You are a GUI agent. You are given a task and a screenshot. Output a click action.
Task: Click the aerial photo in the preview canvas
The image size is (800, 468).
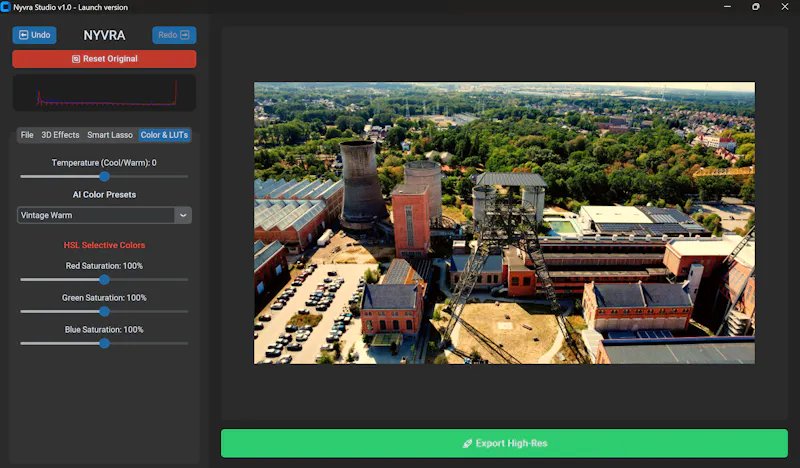pos(505,223)
